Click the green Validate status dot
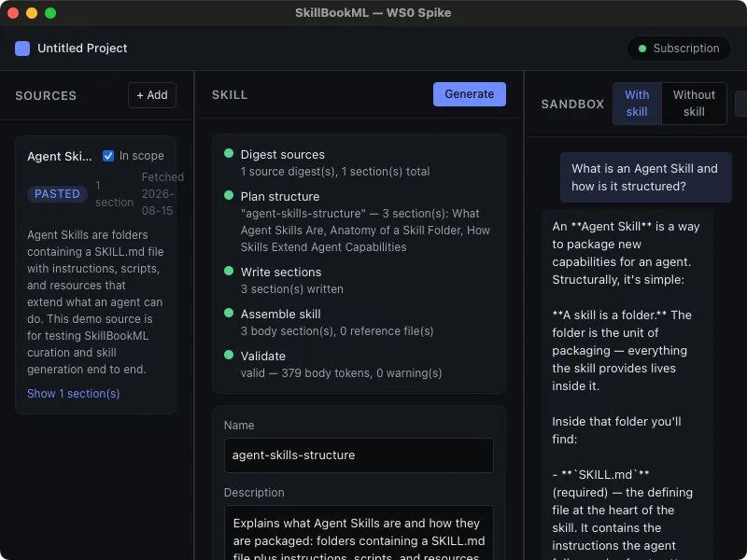The width and height of the screenshot is (747, 560). pos(229,355)
